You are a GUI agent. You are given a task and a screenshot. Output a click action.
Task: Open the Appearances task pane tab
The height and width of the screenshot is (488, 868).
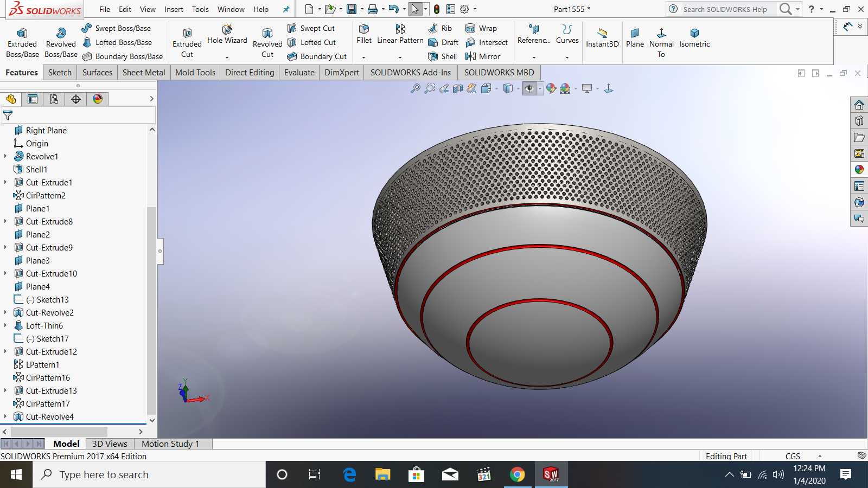(859, 170)
